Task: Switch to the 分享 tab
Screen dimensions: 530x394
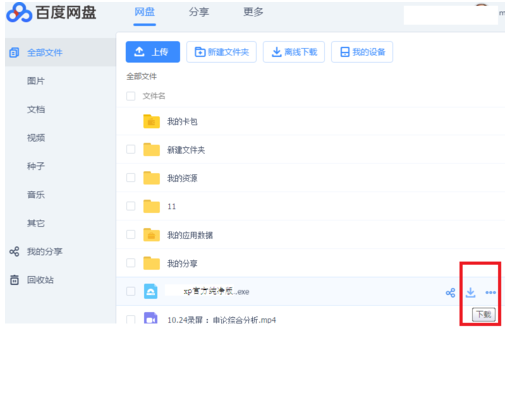Action: [199, 12]
